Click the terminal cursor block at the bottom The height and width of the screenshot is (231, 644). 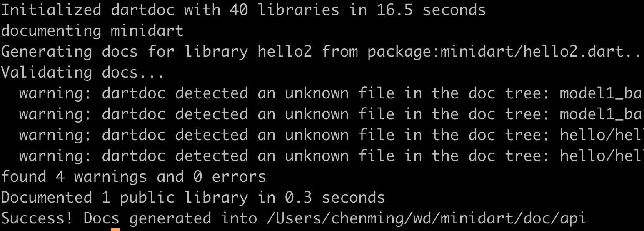(115, 229)
